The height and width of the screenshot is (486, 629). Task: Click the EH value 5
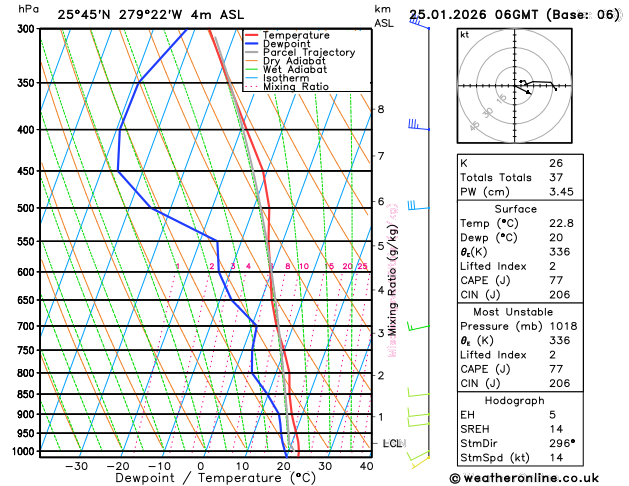click(552, 415)
